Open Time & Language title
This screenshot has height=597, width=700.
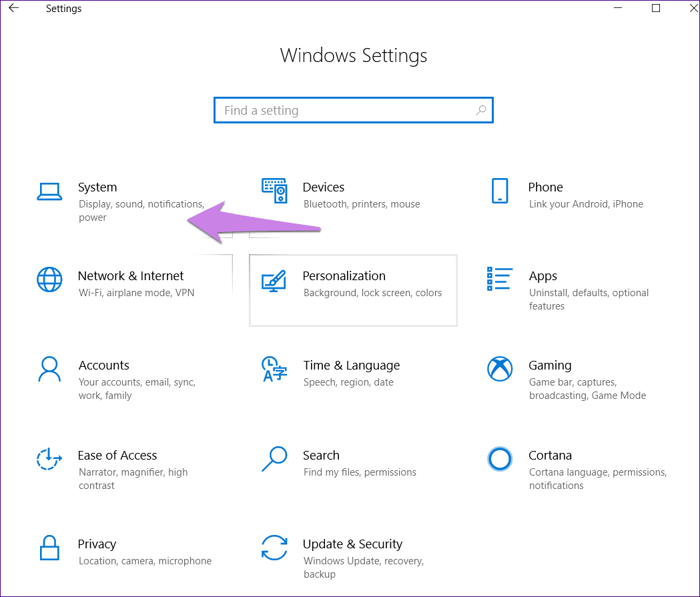pos(352,366)
